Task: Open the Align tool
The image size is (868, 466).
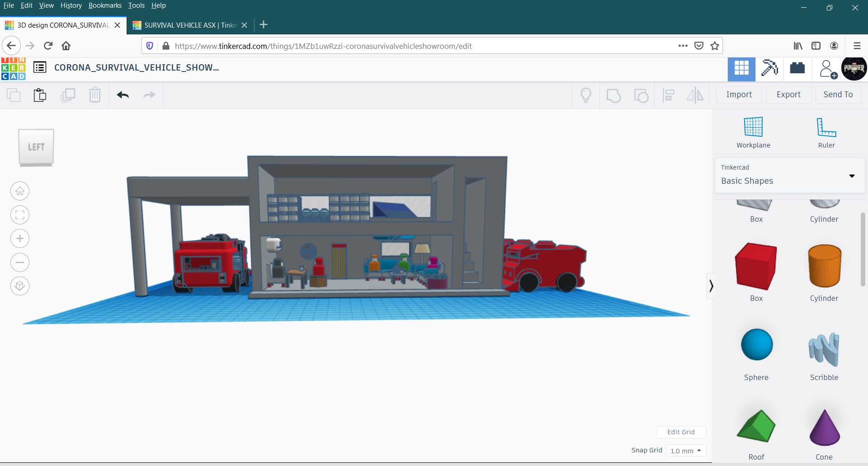Action: pos(668,95)
